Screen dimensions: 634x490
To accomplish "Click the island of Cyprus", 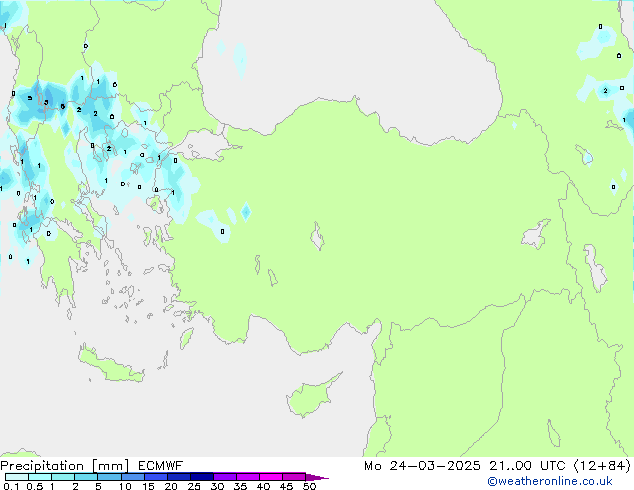I will (308, 392).
